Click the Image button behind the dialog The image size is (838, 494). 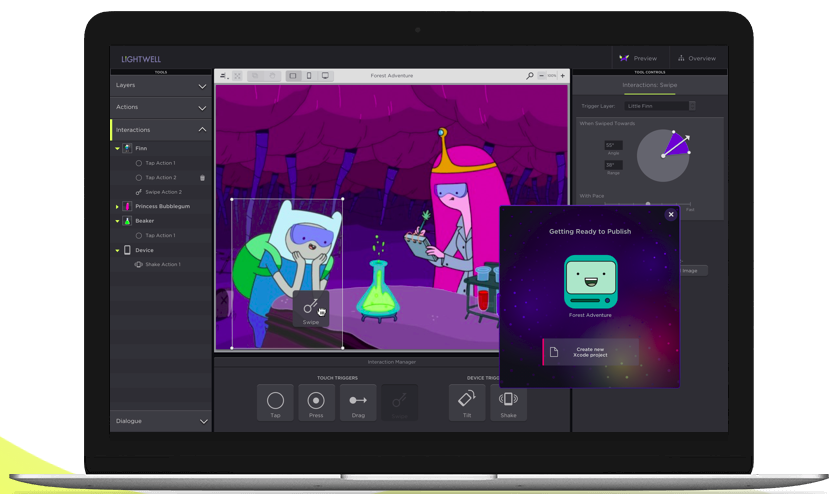pyautogui.click(x=693, y=271)
